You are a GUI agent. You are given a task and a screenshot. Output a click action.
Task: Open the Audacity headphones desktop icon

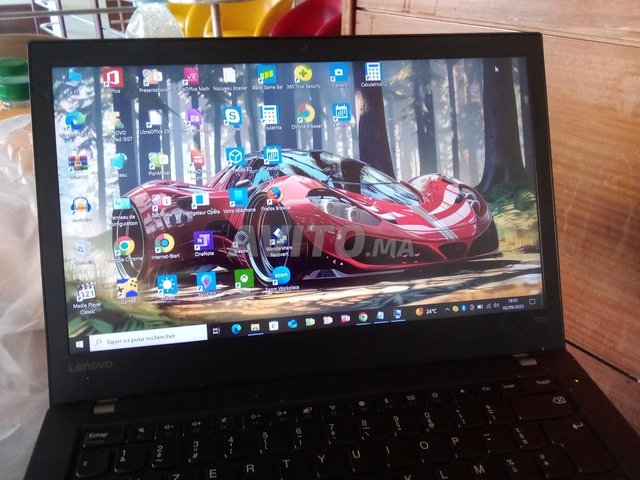[x=81, y=210]
